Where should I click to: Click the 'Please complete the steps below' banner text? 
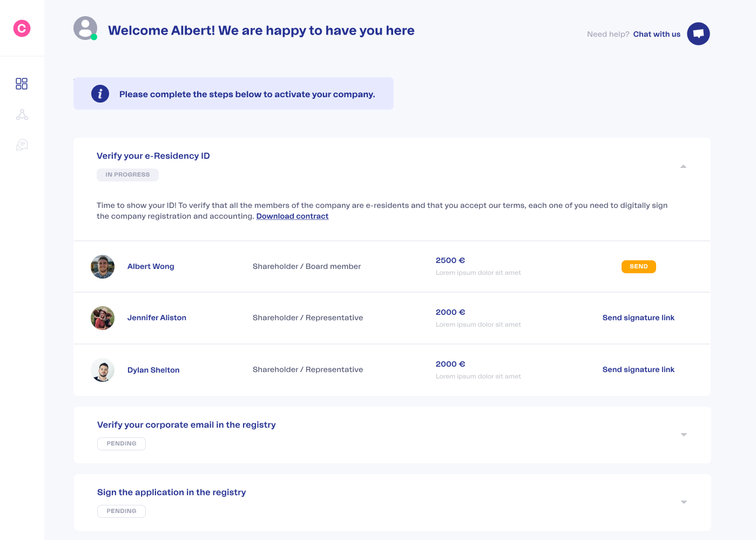tap(247, 94)
